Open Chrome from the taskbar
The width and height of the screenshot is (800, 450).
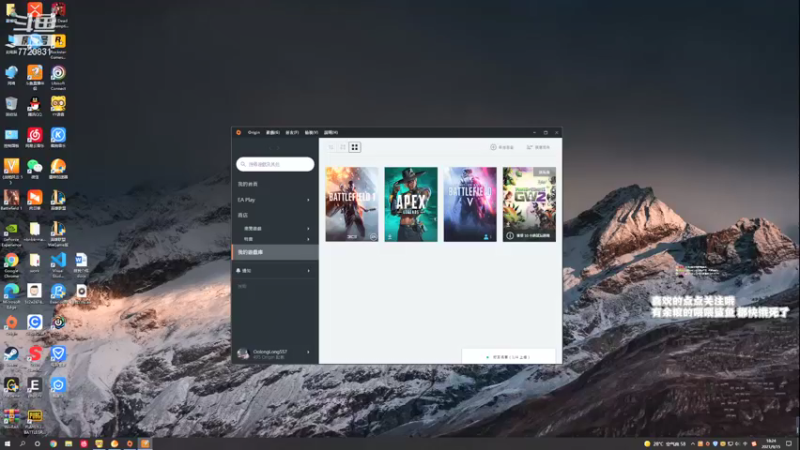[x=53, y=444]
